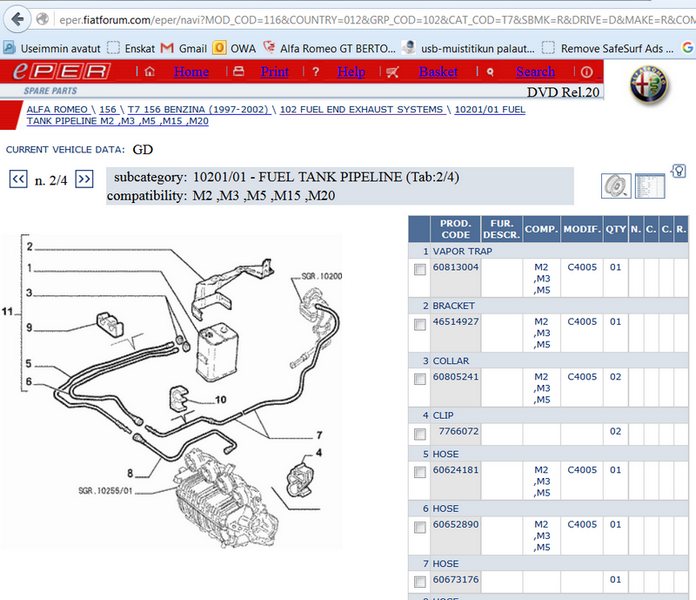
Task: Open the Basket menu link
Action: [438, 72]
